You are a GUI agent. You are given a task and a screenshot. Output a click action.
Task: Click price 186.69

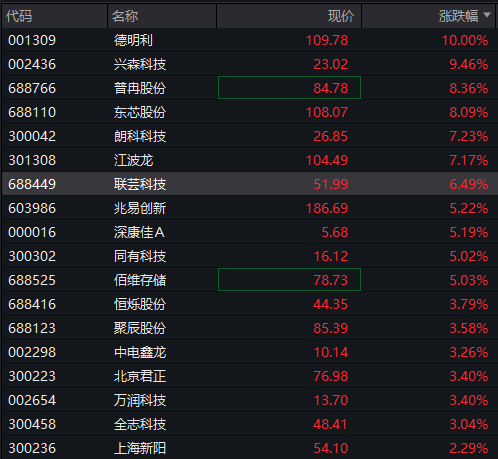(327, 208)
